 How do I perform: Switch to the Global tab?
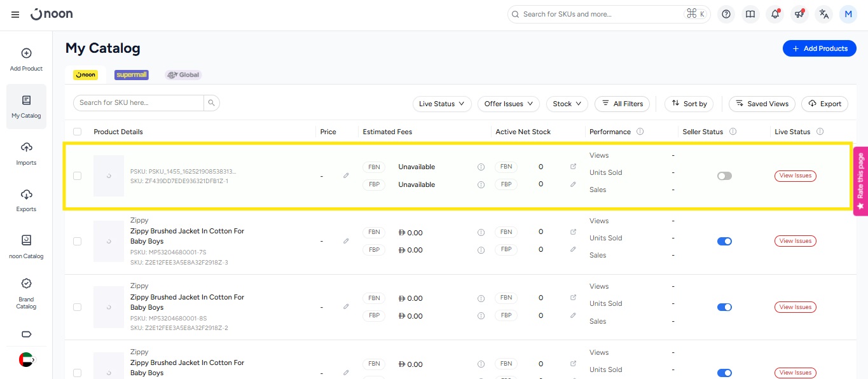coord(183,74)
